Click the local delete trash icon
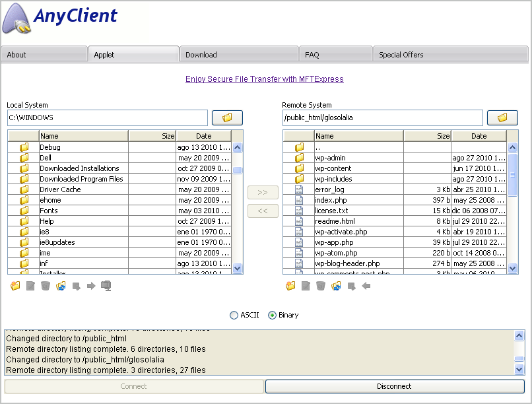The image size is (532, 404). (46, 286)
